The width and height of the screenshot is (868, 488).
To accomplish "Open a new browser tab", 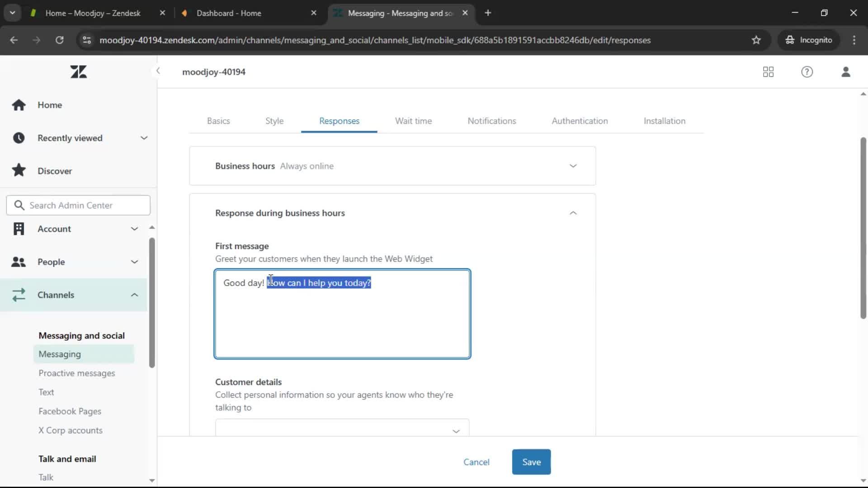I will pos(488,13).
